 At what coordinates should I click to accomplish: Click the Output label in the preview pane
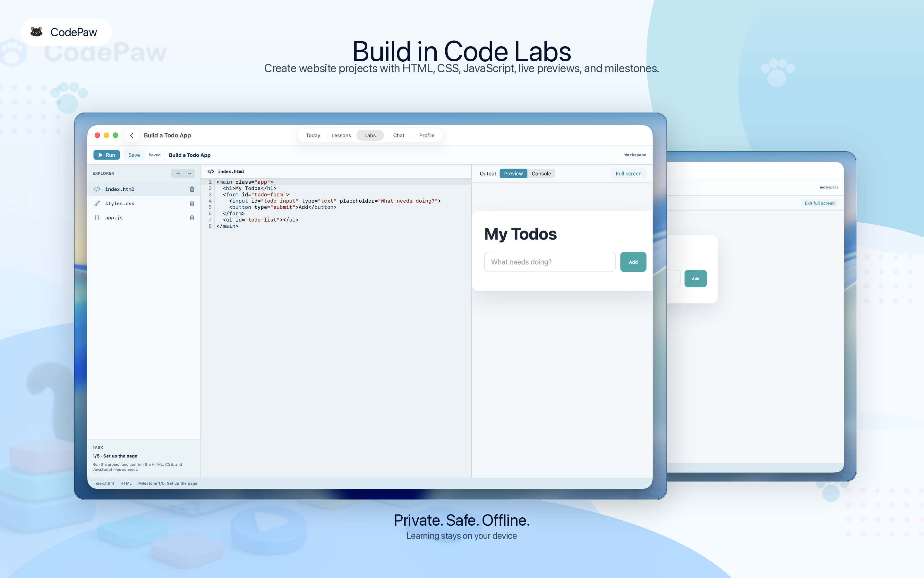point(488,173)
